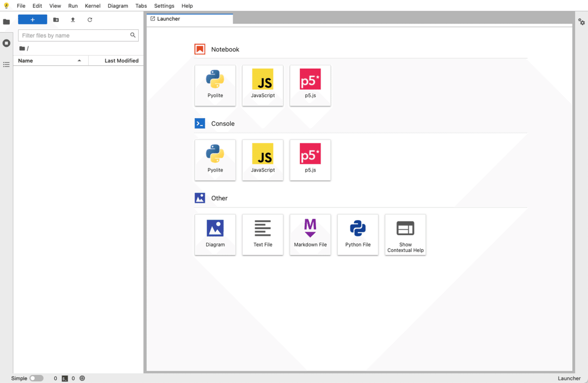Toggle Simple interface mode switch
This screenshot has width=588, height=383.
point(36,378)
